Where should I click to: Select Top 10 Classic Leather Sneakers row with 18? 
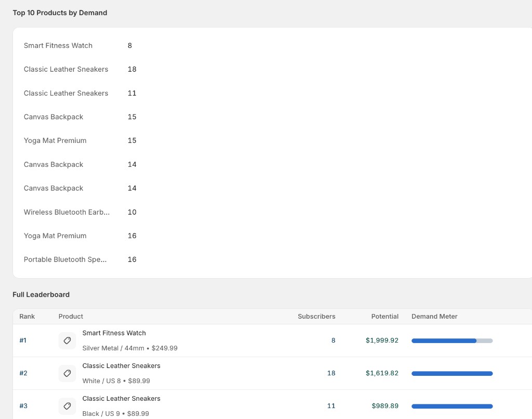coord(66,69)
